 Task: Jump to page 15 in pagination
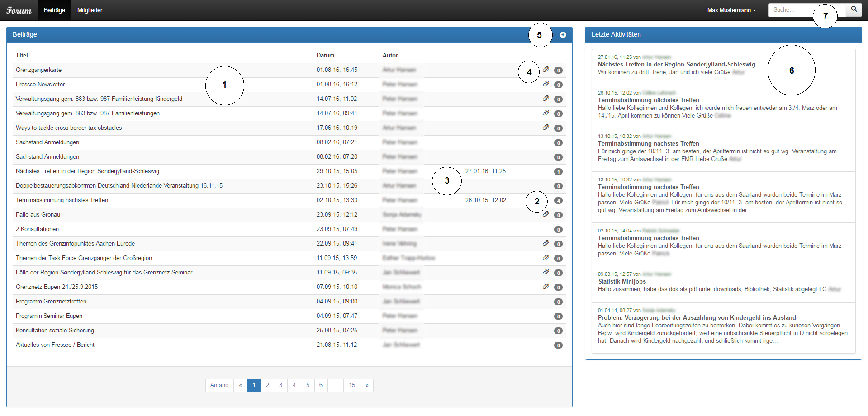click(352, 385)
